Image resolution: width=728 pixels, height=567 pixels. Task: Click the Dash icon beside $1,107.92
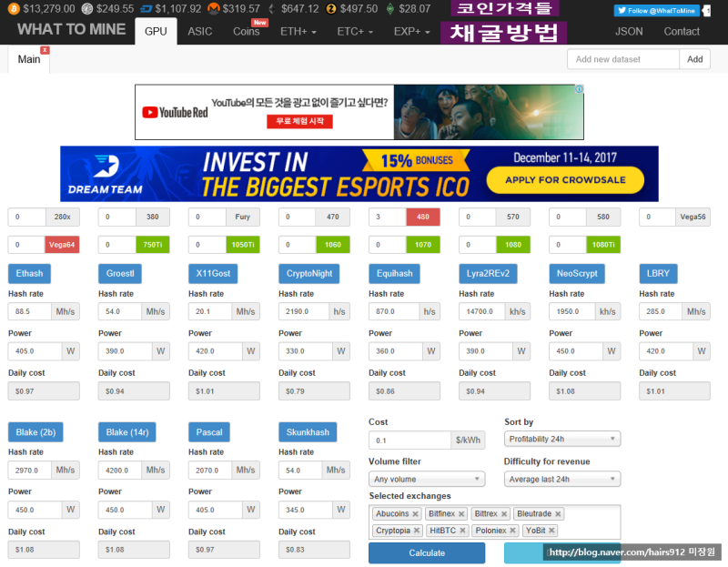pos(147,9)
